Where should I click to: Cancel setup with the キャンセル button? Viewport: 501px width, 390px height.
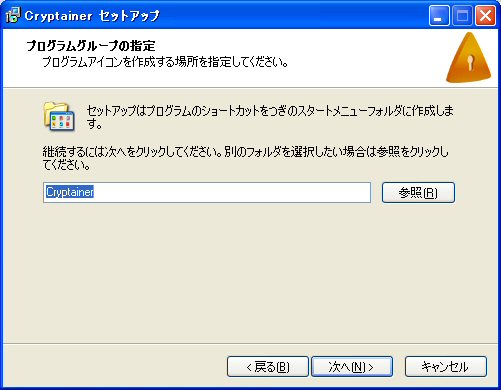point(445,367)
